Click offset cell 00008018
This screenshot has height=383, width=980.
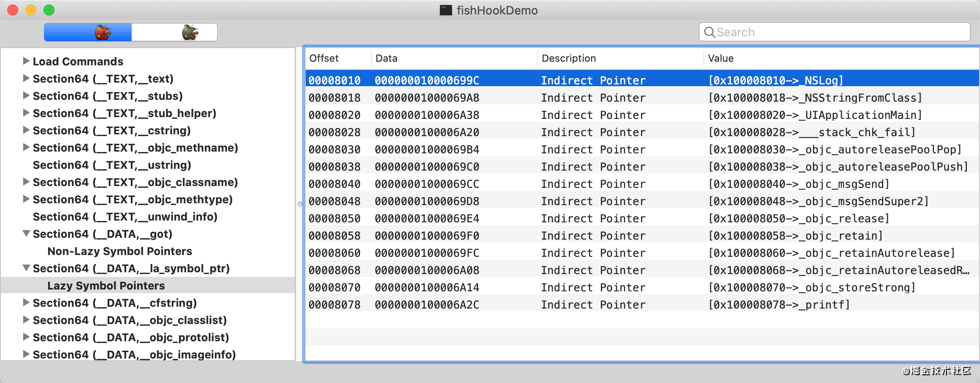pyautogui.click(x=335, y=98)
